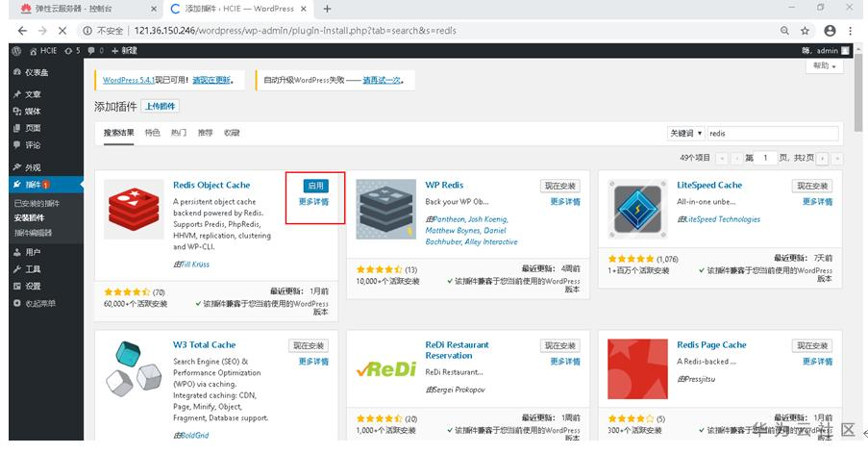Open 更多详情 for W3 Total Cache
The image size is (868, 454).
[314, 362]
